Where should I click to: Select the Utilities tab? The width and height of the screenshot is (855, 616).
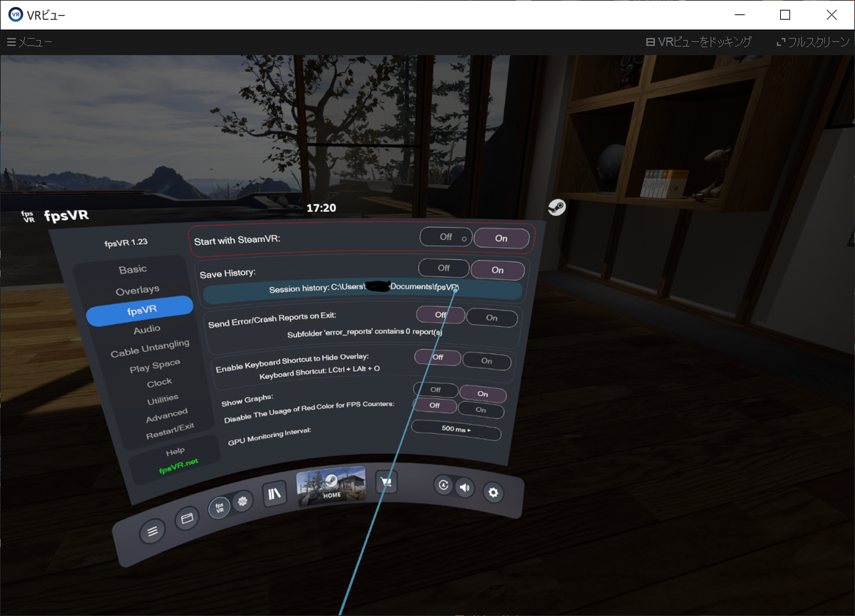(163, 400)
